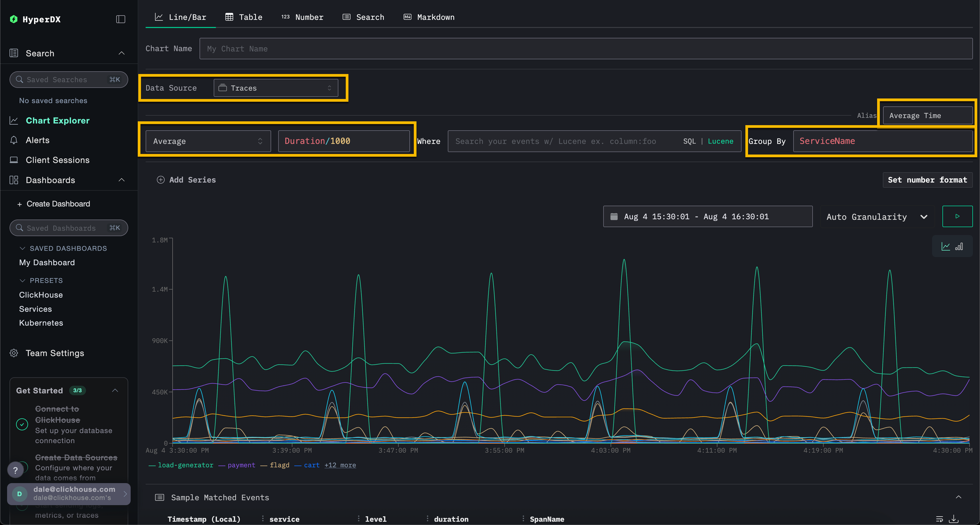
Task: Open Chart Explorer from the sidebar
Action: click(57, 120)
